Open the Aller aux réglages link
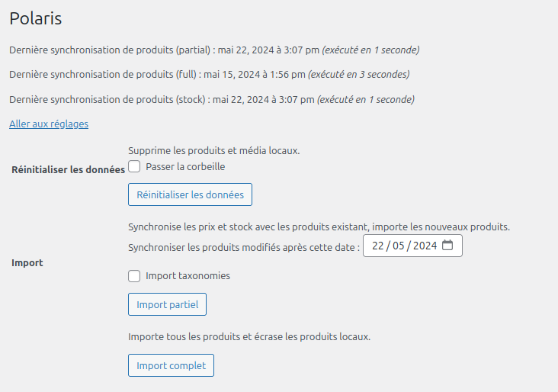 click(x=49, y=124)
